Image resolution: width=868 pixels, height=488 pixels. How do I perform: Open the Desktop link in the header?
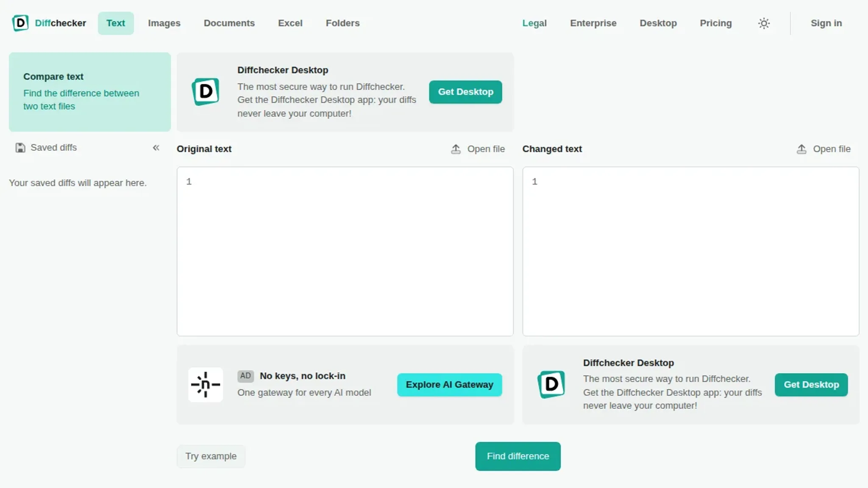(x=658, y=23)
